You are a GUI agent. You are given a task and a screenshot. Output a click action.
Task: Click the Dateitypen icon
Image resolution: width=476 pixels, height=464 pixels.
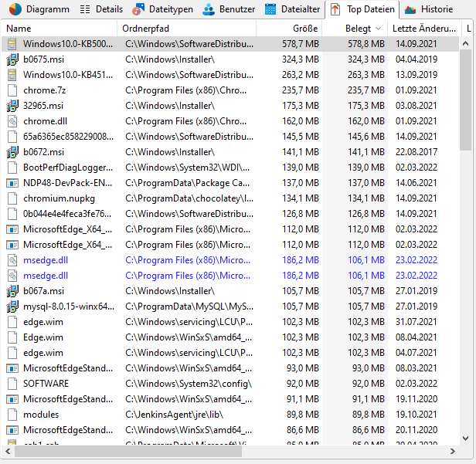[138, 9]
